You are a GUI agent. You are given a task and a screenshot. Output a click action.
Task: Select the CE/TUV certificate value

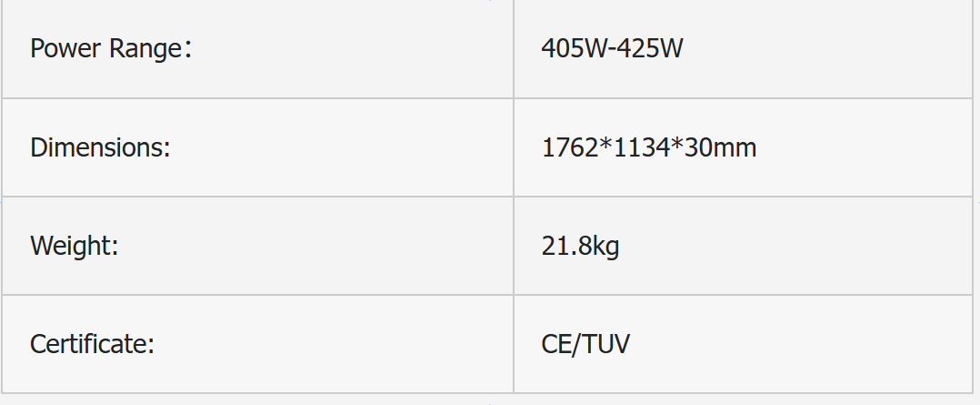point(585,344)
